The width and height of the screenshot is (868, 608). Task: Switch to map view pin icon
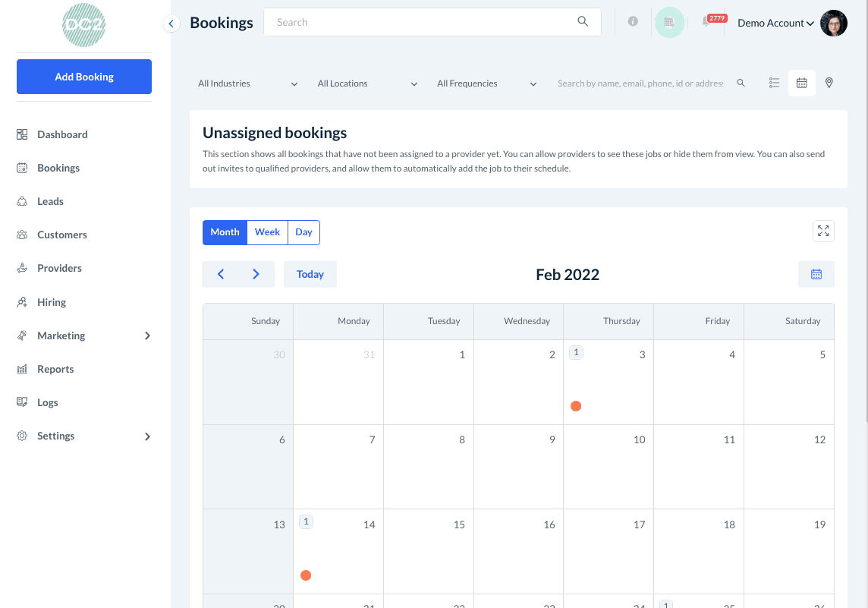pos(829,83)
